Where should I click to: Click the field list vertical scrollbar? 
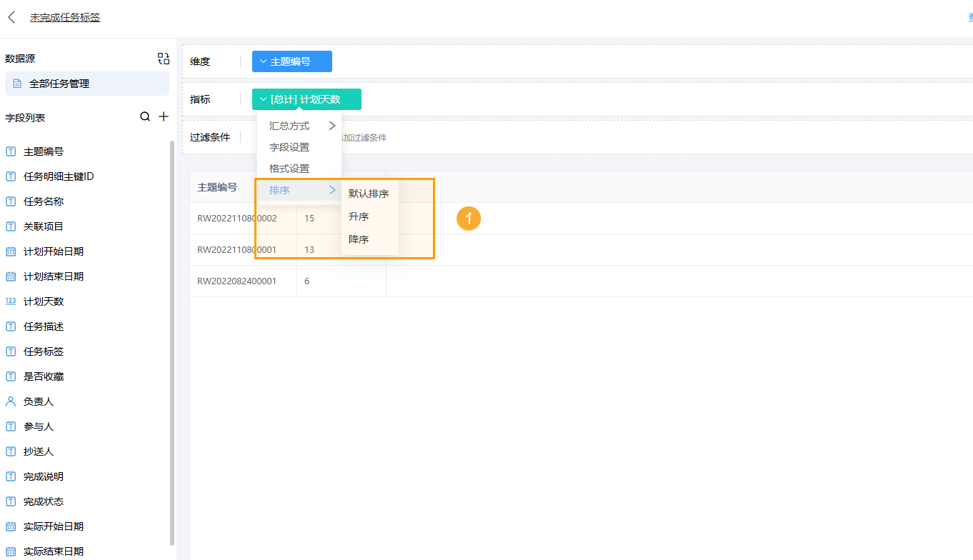coord(172,343)
